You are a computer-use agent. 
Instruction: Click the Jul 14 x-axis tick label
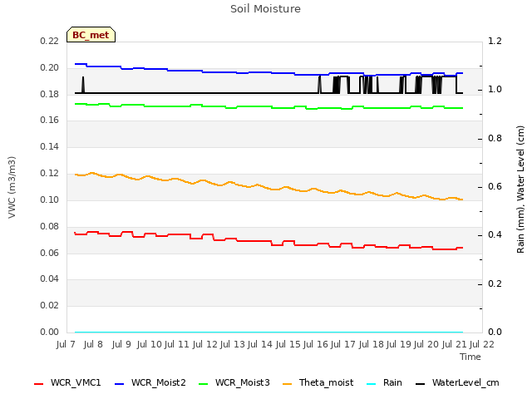coord(260,344)
